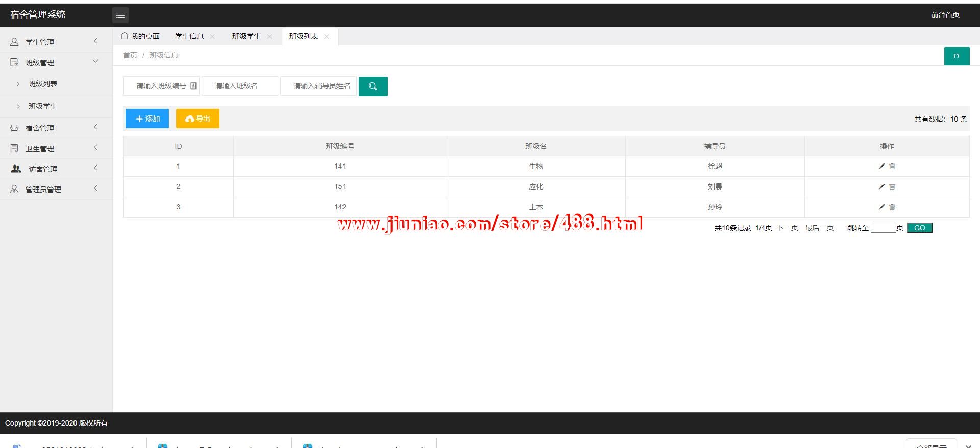The height and width of the screenshot is (448, 980).
Task: Edit the row with class 151
Action: 881,186
